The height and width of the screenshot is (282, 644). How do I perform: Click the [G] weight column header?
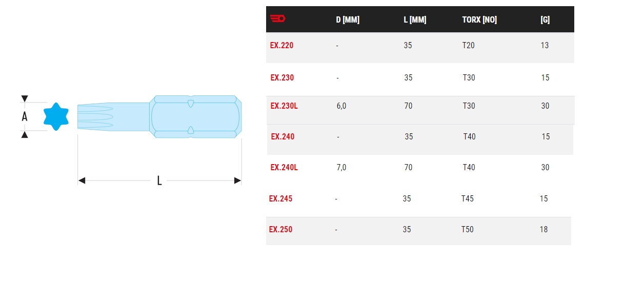click(x=545, y=20)
